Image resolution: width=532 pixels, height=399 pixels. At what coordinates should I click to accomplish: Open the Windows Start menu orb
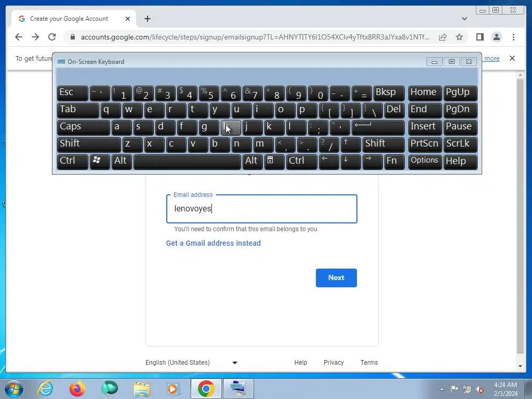[14, 389]
